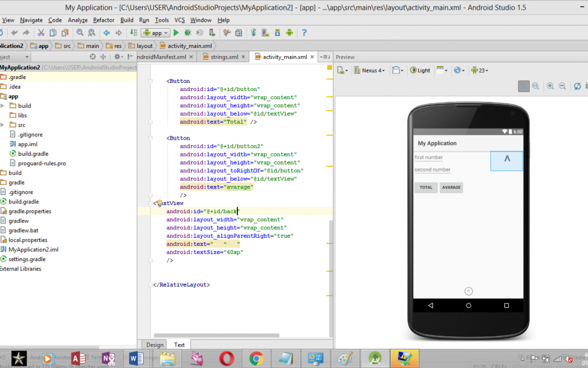Run the app with green play button
The height and width of the screenshot is (368, 588).
176,33
